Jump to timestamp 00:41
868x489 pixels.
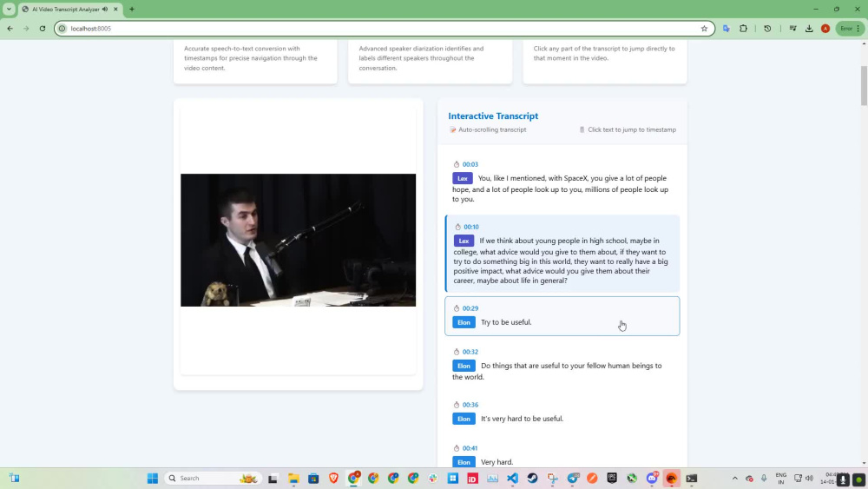point(470,448)
